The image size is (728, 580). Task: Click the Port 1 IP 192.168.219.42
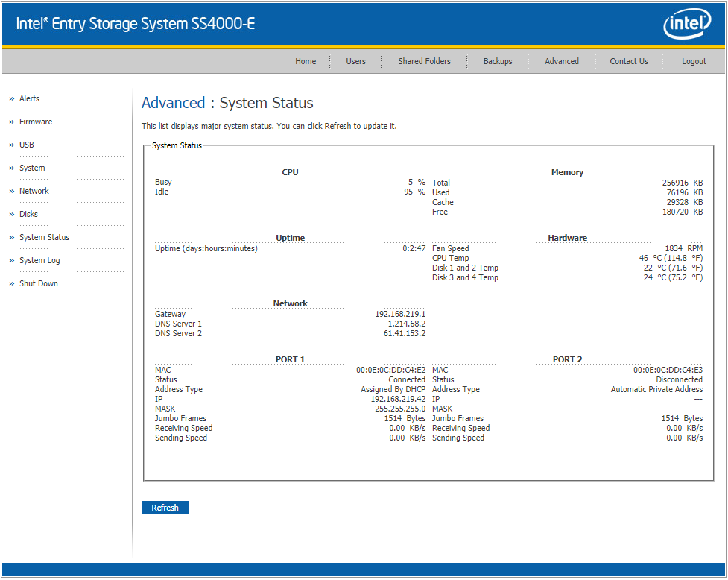(398, 400)
